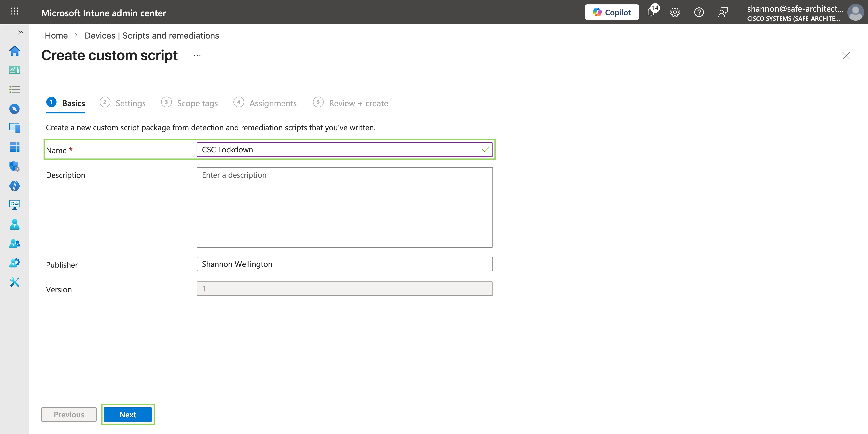The image size is (868, 434).
Task: Expand the left navigation pane
Action: [20, 33]
